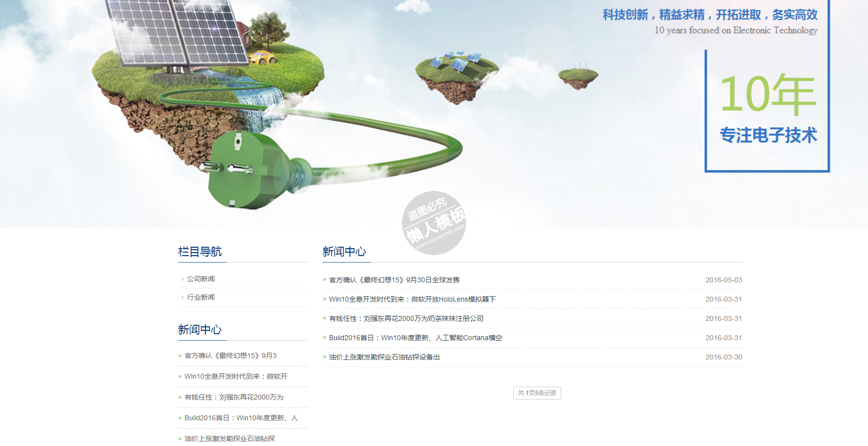Click sidebar news item 有钱任性：刘强东再花2000万为
Screen dimensions: 868x446
click(x=234, y=397)
